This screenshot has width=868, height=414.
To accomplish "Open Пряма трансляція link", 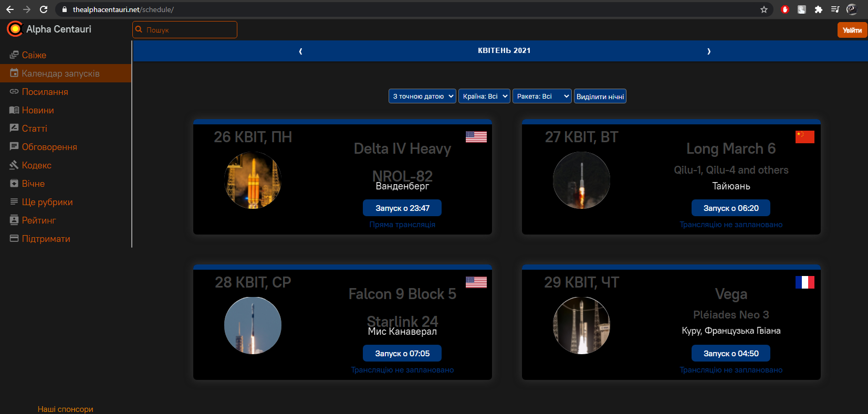I will click(x=402, y=225).
